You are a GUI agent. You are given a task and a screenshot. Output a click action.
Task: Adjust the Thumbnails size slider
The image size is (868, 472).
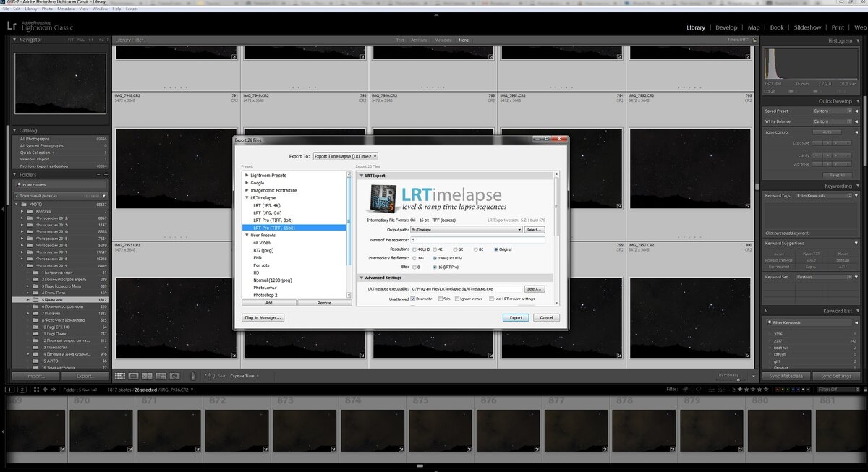click(x=738, y=379)
